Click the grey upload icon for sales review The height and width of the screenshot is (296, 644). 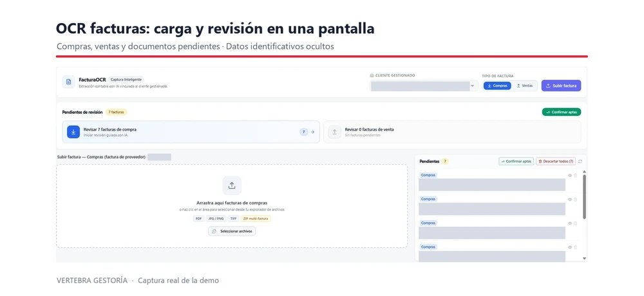point(334,132)
